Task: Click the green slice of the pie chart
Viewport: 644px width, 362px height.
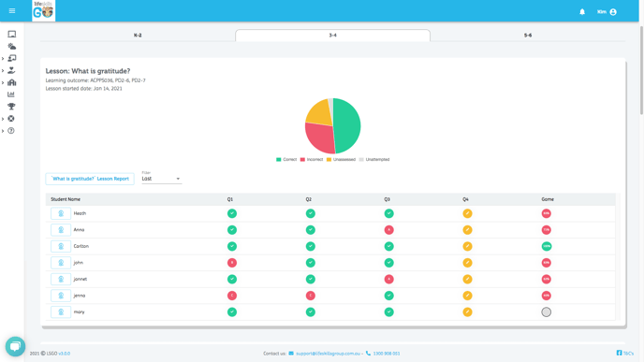Action: pyautogui.click(x=347, y=125)
